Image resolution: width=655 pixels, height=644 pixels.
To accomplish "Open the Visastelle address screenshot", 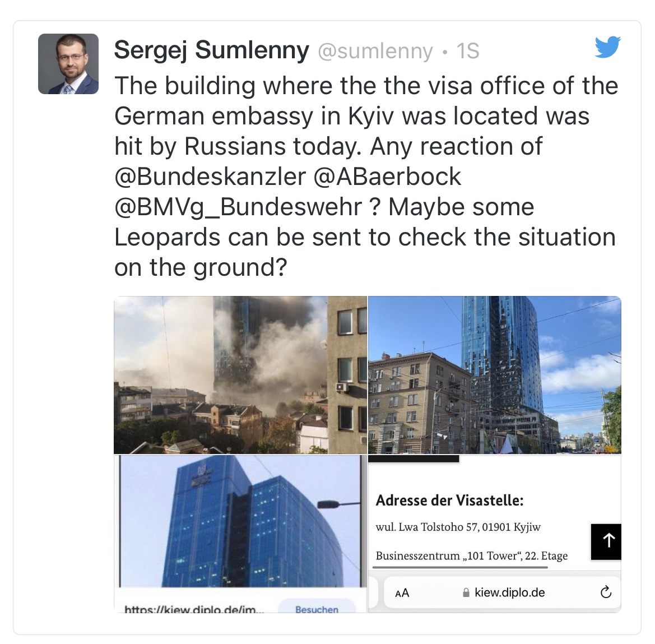I will [x=495, y=534].
